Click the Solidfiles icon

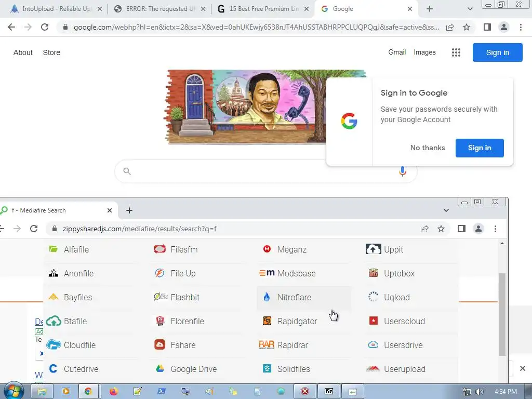(267, 368)
